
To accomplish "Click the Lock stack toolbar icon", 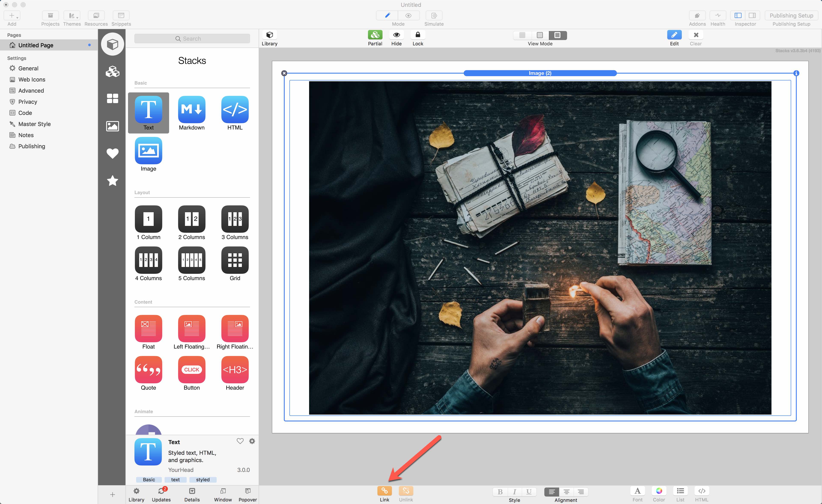I will click(418, 35).
